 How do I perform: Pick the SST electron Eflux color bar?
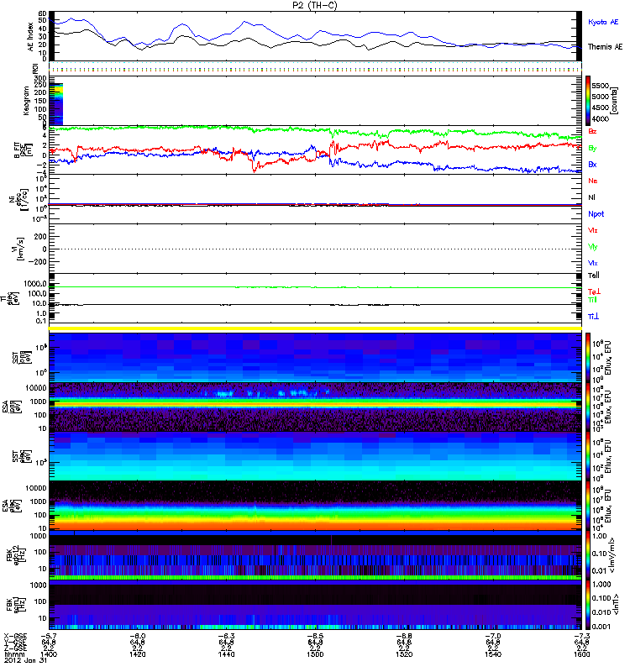click(x=588, y=456)
